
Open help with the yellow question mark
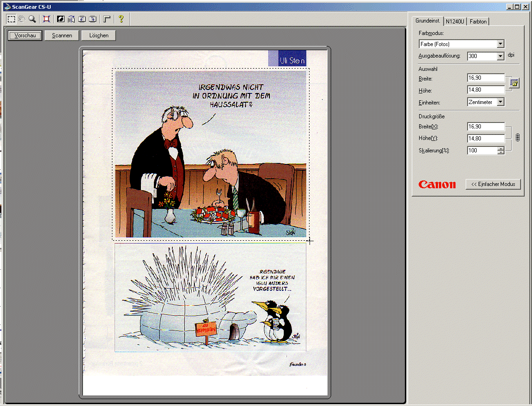tap(121, 19)
